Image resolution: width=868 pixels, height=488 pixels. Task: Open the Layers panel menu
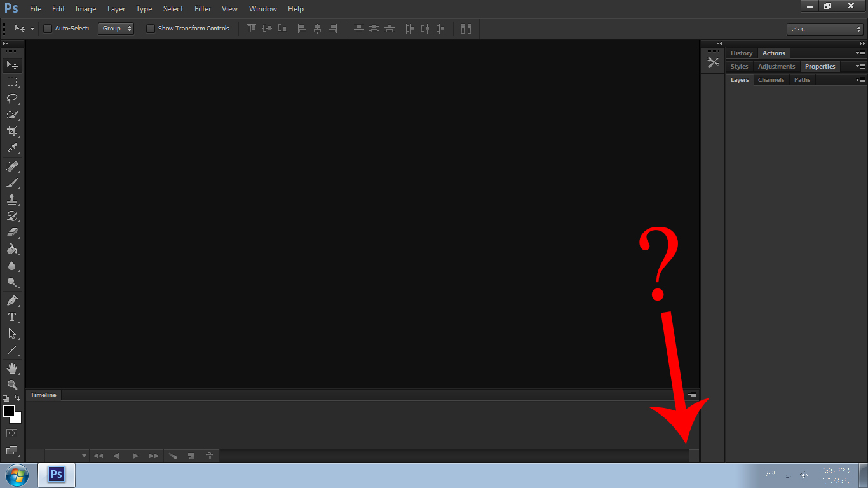(x=860, y=80)
